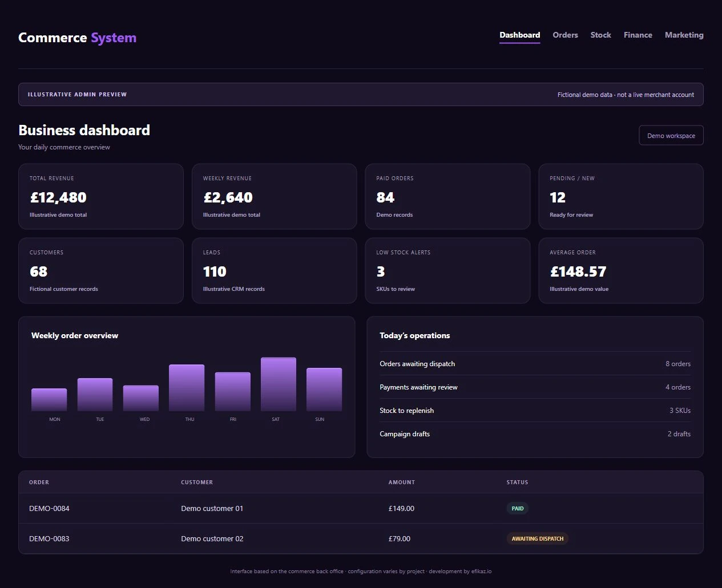This screenshot has height=588, width=722.
Task: Open the Weekly Revenue £2,640 card
Action: click(275, 197)
